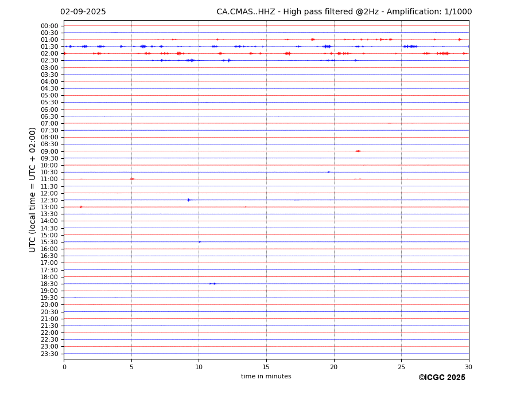
Task: Click the 00:30 time row label
Action: pyautogui.click(x=49, y=33)
